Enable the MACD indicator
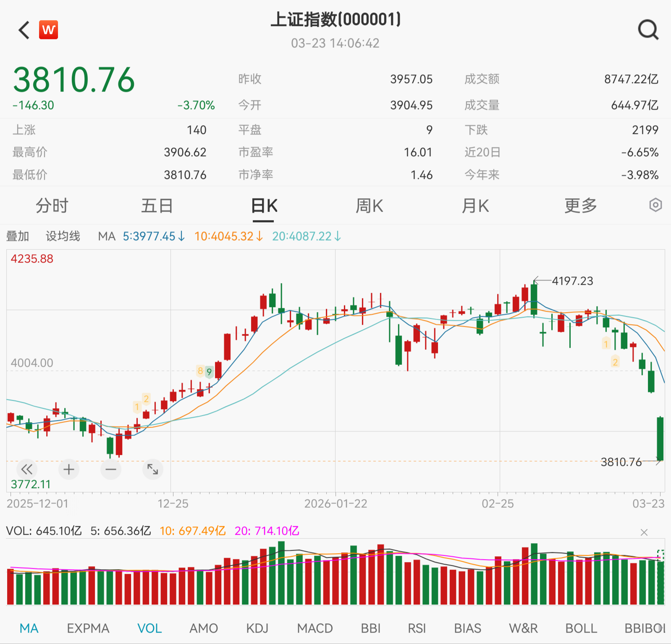 [x=315, y=628]
